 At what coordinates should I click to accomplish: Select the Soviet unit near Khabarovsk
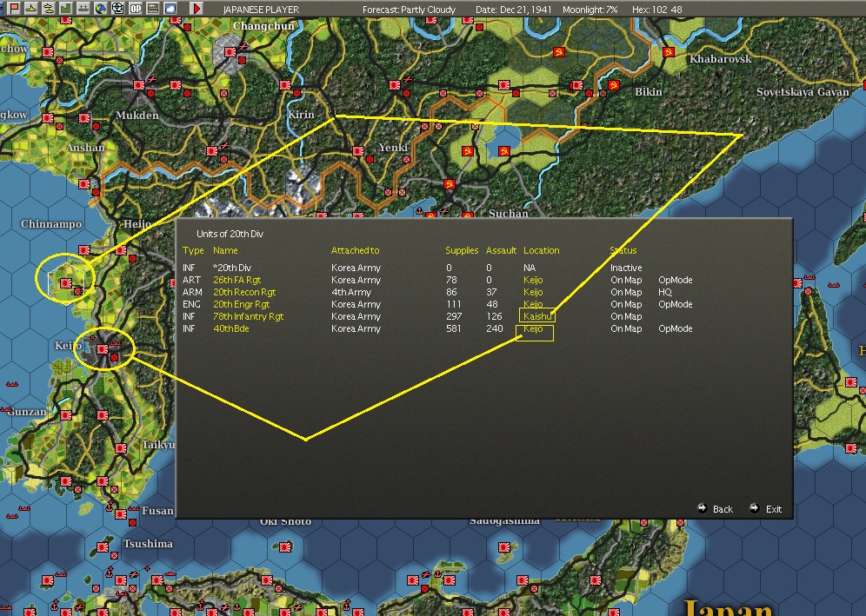click(669, 52)
